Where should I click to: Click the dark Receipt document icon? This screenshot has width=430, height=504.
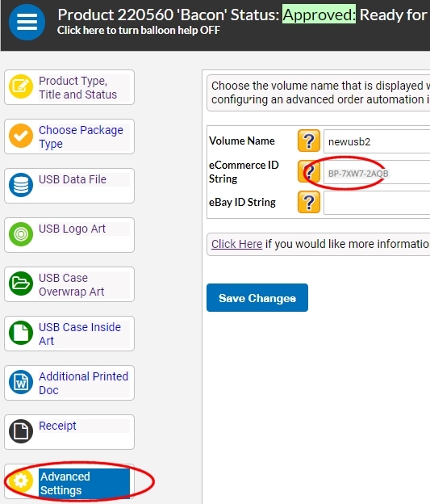pos(21,431)
